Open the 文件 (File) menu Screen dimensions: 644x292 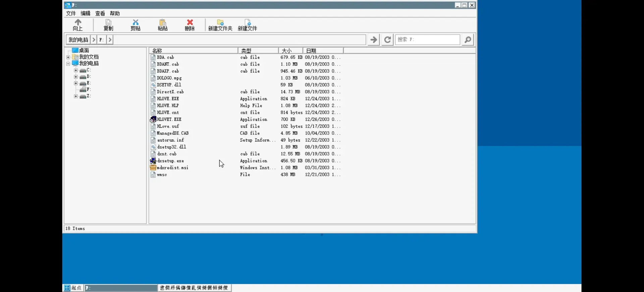pos(71,13)
